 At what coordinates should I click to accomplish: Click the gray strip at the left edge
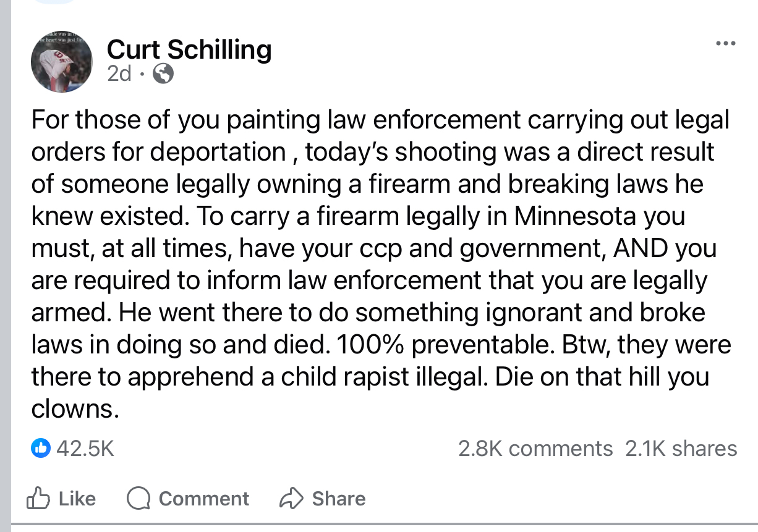(x=6, y=266)
